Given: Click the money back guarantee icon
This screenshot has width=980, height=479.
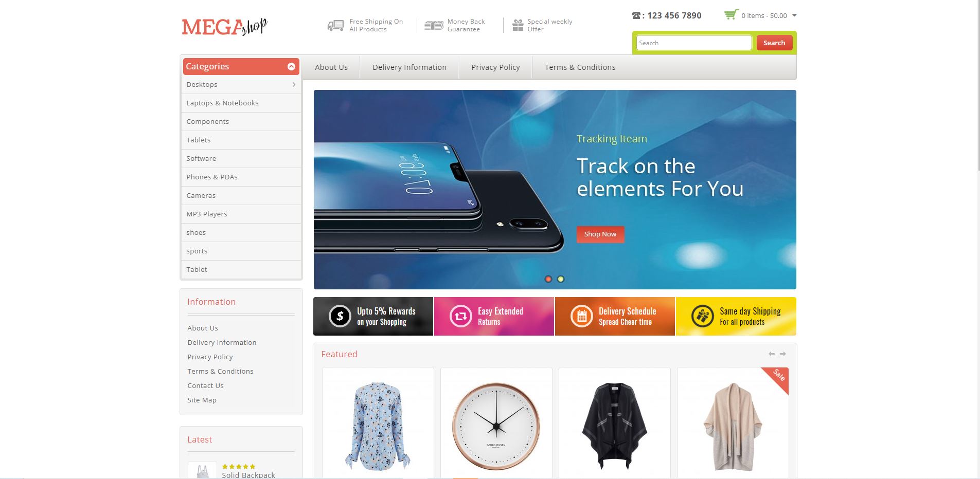Looking at the screenshot, I should click(434, 25).
